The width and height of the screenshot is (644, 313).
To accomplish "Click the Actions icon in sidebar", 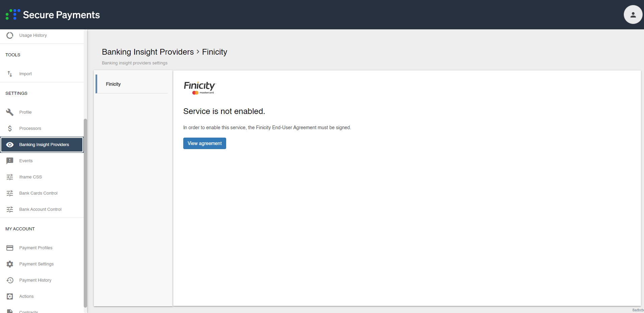I will pyautogui.click(x=10, y=296).
